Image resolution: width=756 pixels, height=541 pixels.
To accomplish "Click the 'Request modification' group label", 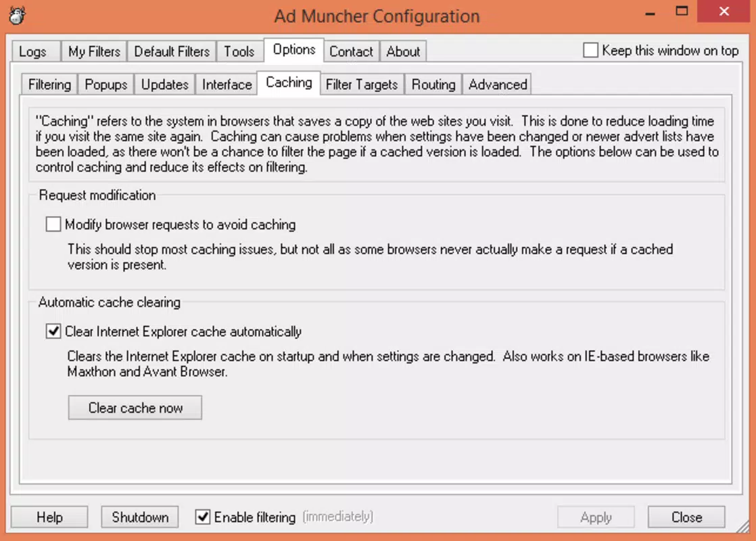I will (97, 195).
